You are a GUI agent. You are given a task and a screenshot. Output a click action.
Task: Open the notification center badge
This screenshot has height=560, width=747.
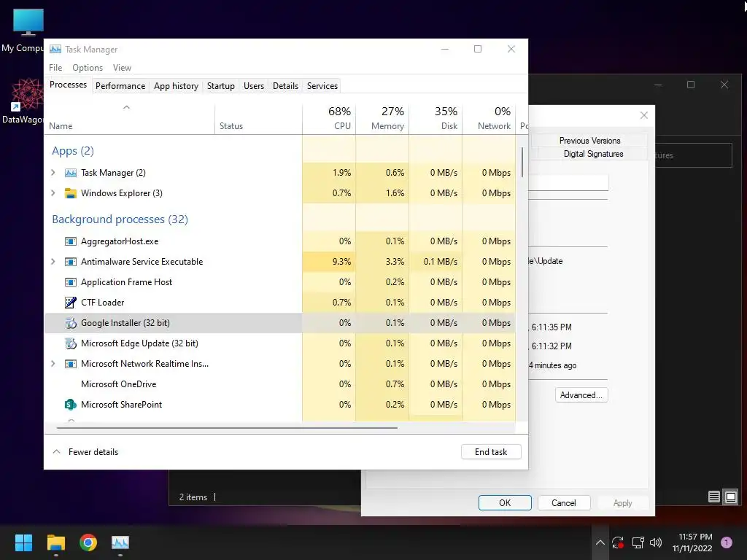coord(727,542)
